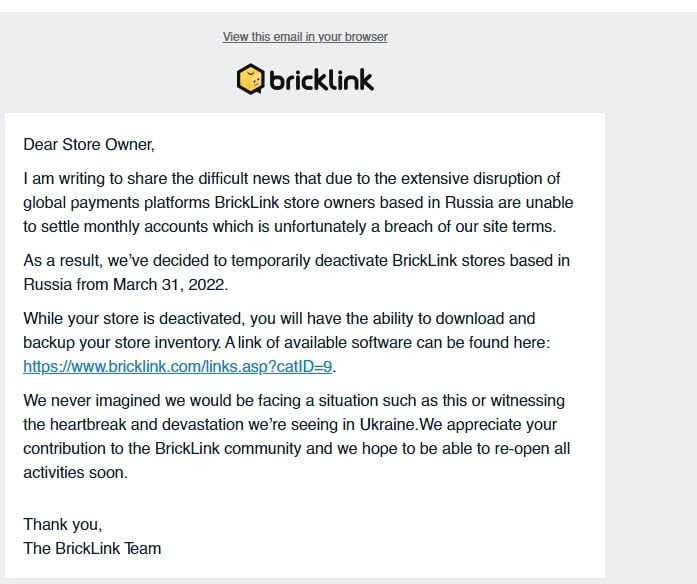Image resolution: width=697 pixels, height=584 pixels.
Task: Click the "Thank you," closing line
Action: coord(63,525)
